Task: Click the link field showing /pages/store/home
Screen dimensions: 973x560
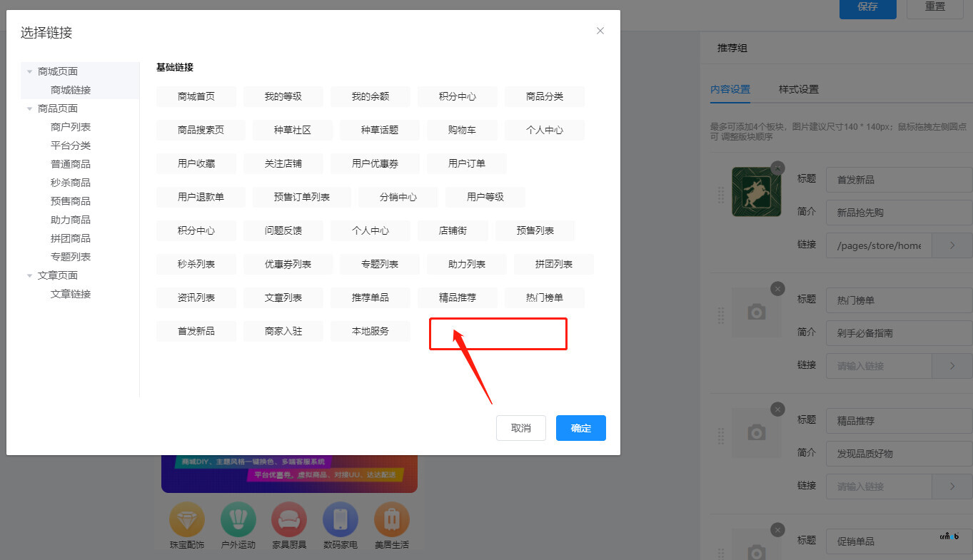Action: [x=879, y=245]
